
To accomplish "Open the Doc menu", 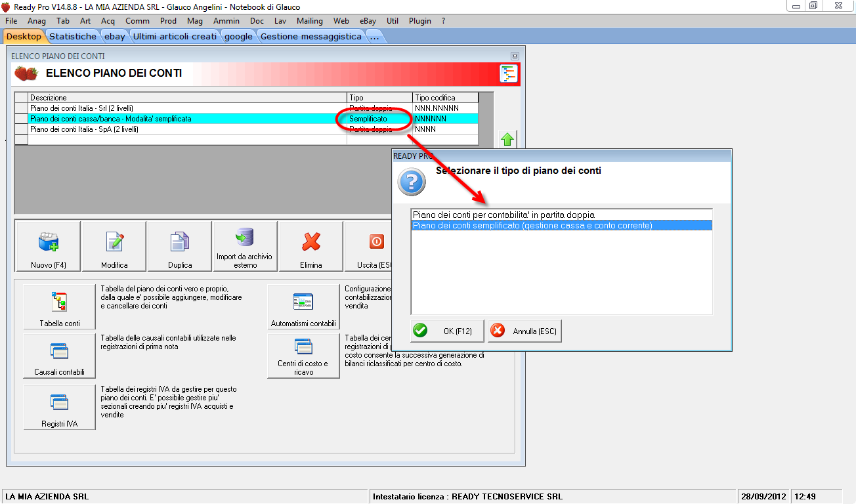I will (257, 21).
